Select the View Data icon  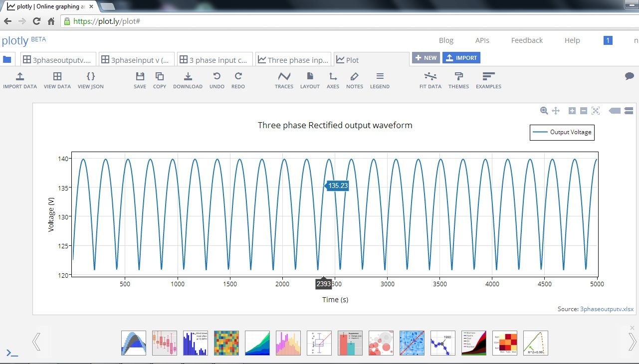(57, 79)
